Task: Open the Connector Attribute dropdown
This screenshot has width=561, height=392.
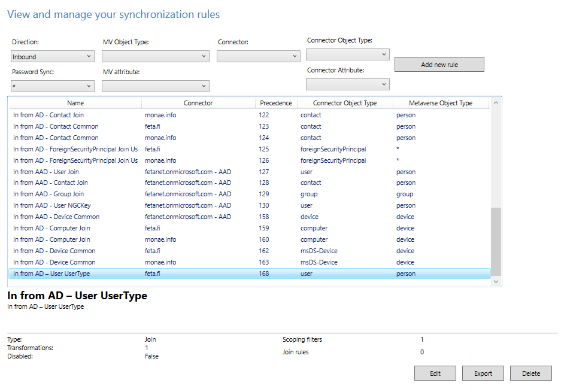Action: [x=347, y=84]
